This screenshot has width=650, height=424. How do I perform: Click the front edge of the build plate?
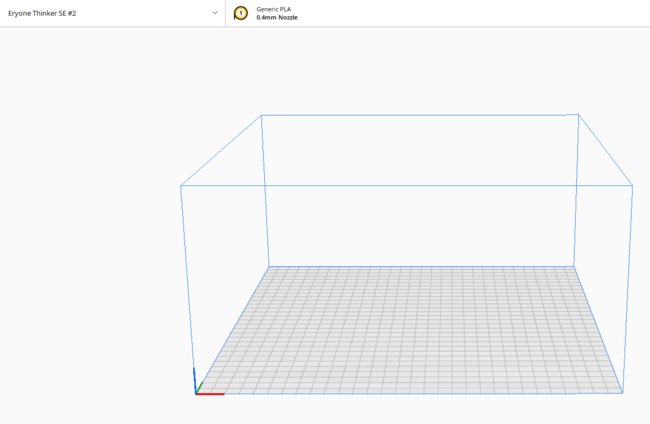point(410,392)
